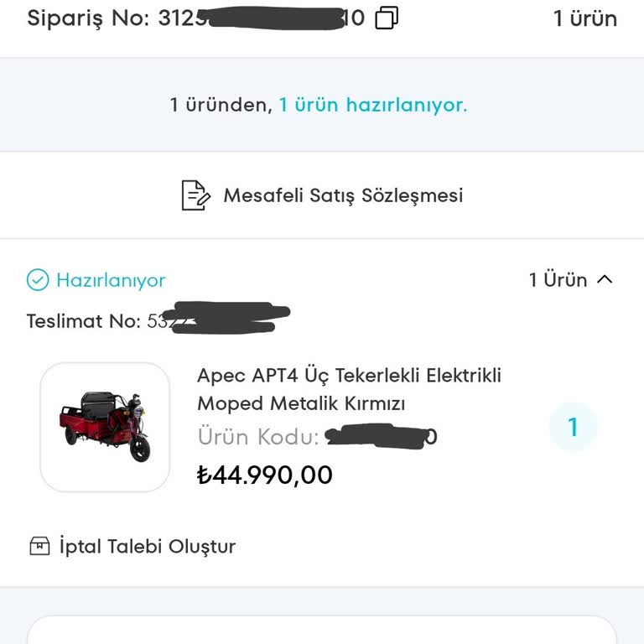644x644 pixels.
Task: Open the Mesafeli Satış Sözleşmesi text link
Action: 342,195
